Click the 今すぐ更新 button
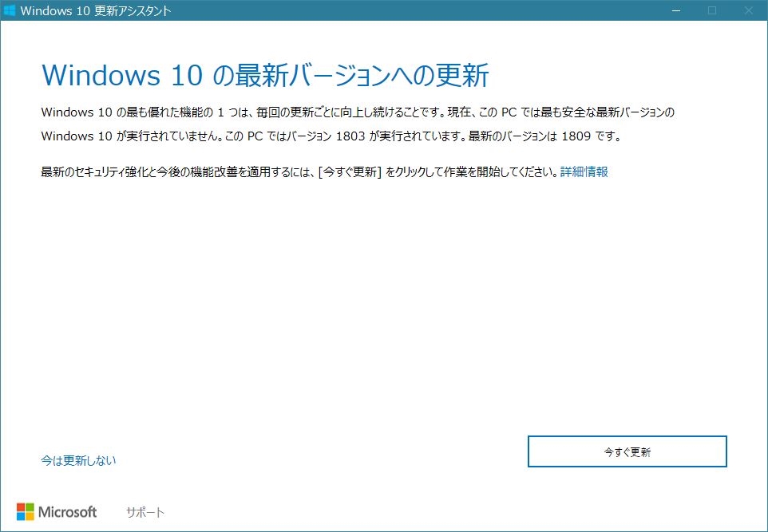 [627, 451]
